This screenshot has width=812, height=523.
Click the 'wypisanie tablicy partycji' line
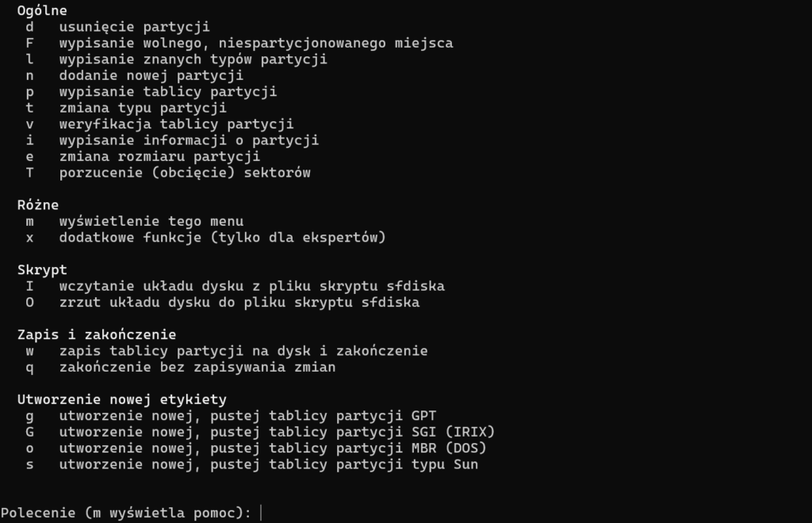pos(167,92)
